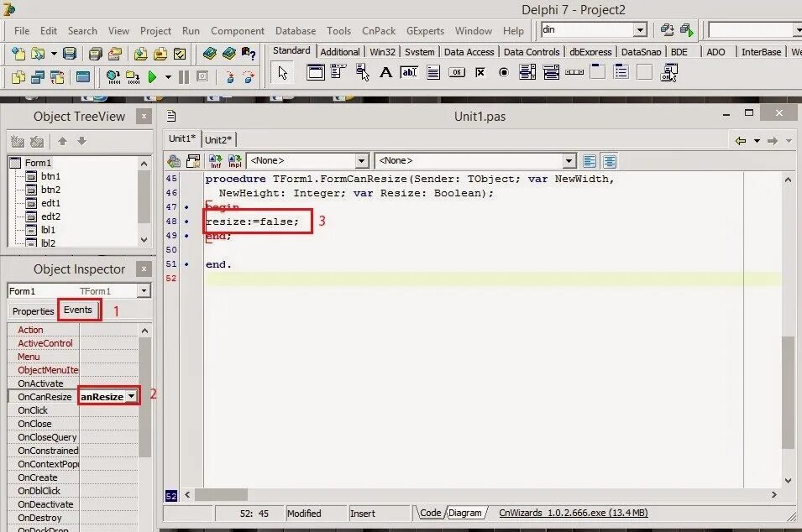Open the GExperts menu
802x532 pixels.
[425, 31]
